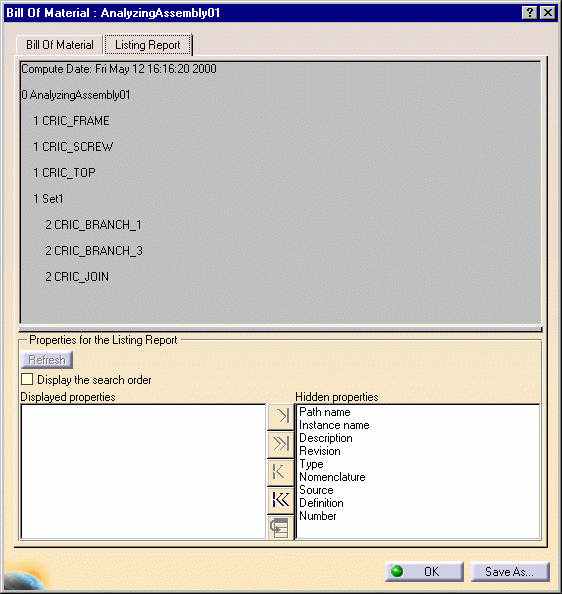Open the Save As... dialog
The image size is (562, 594).
510,571
